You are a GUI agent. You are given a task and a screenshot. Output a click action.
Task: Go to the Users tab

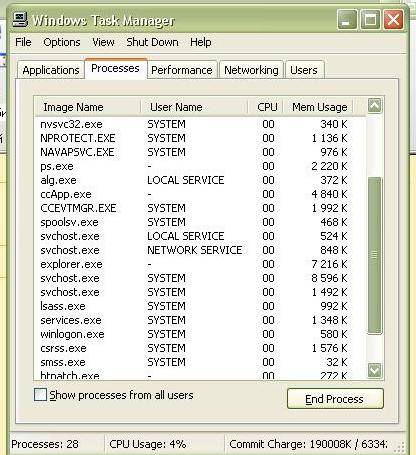(304, 70)
